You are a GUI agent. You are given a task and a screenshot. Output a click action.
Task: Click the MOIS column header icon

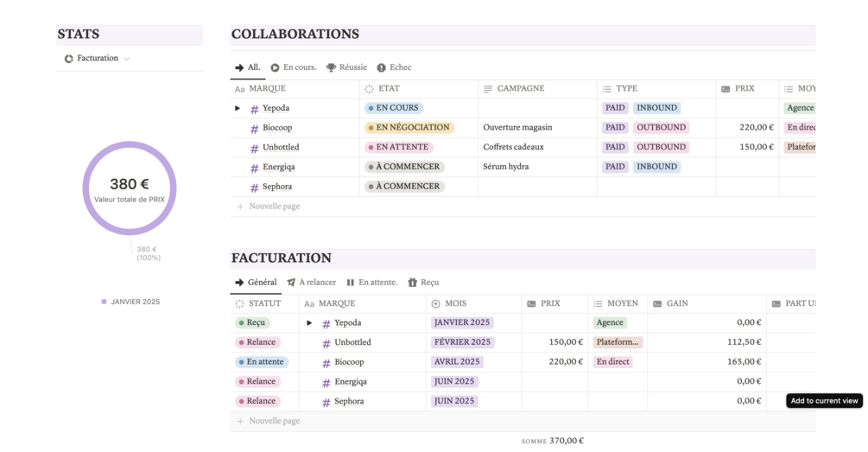tap(435, 303)
